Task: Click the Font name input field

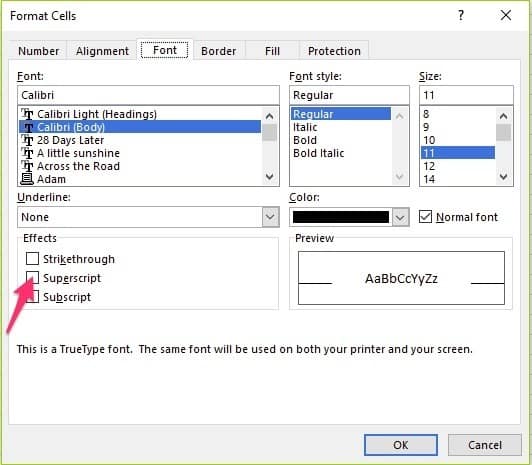Action: coord(148,95)
